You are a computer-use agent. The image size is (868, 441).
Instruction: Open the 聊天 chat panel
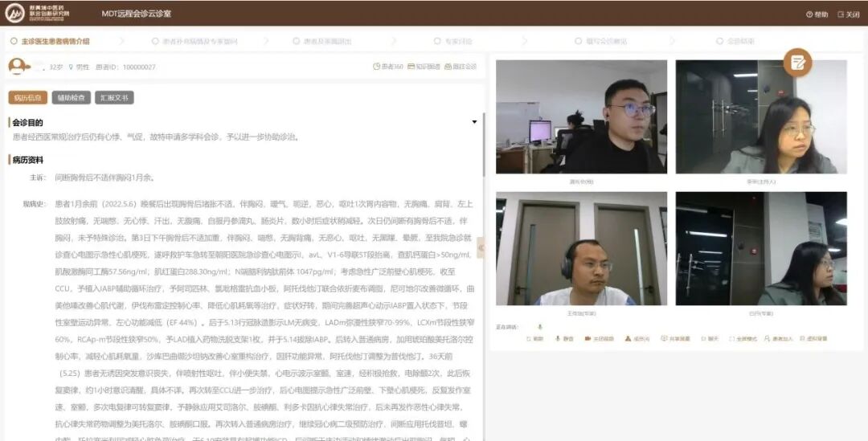pos(709,339)
